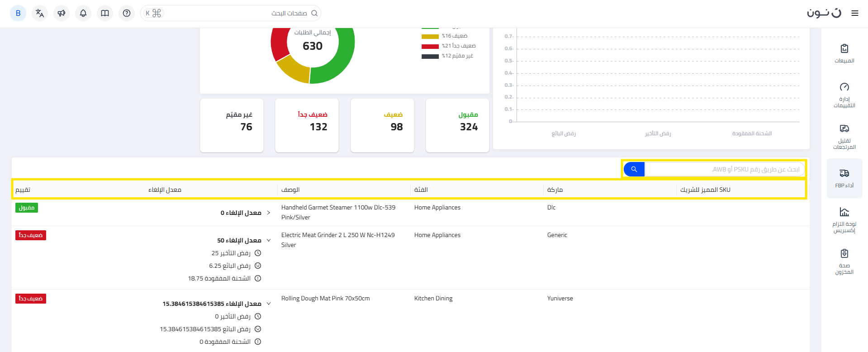Open تقليل المرتجعات in the sidebar
The height and width of the screenshot is (352, 868).
844,137
